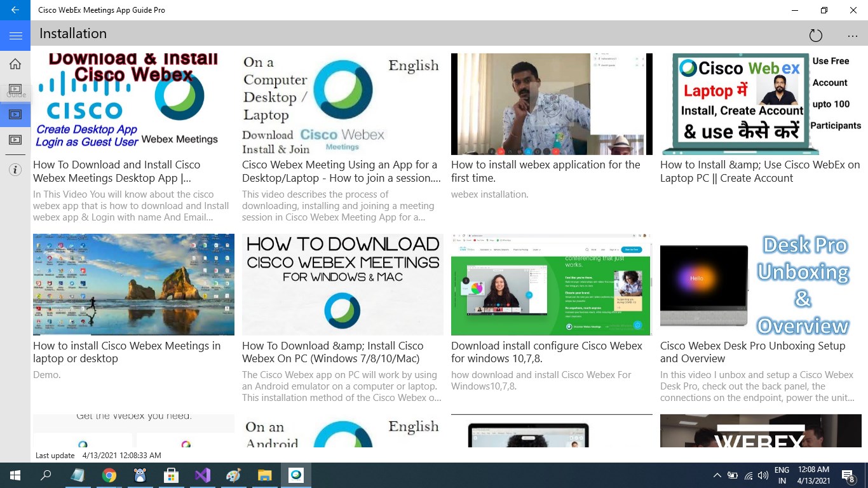Click the 'Last update 4/13/2021 12:08:33 AM' status text
868x488 pixels.
point(98,456)
